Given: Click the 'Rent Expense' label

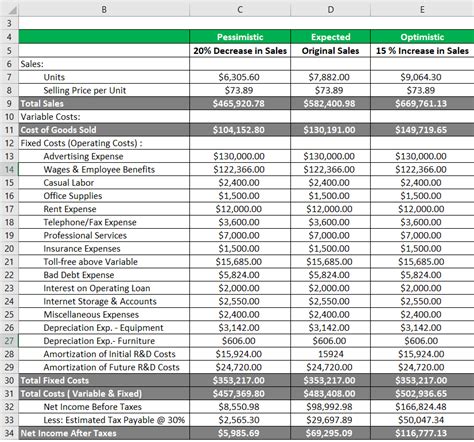Looking at the screenshot, I should pos(70,209).
